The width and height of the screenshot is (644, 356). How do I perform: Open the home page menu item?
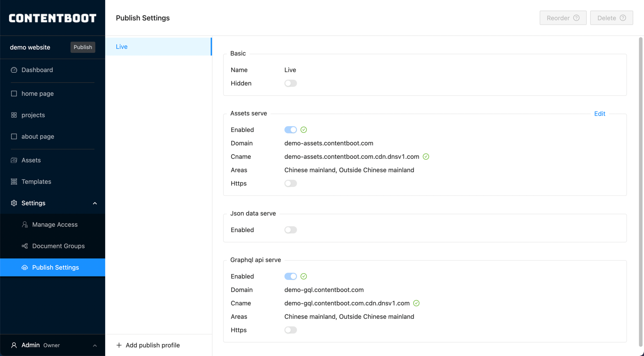click(52, 93)
